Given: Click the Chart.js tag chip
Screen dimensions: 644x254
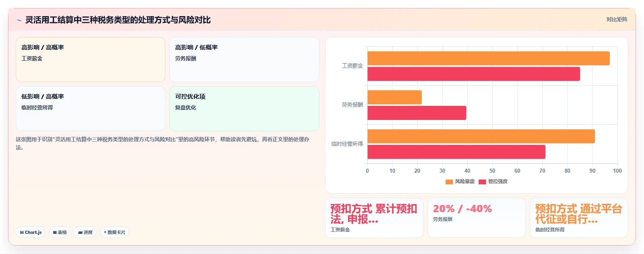Looking at the screenshot, I should click(x=31, y=232).
